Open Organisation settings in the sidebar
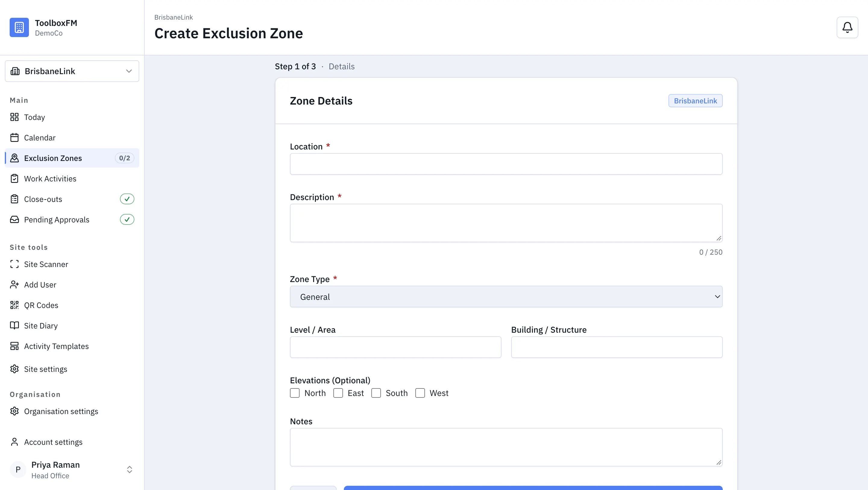This screenshot has width=868, height=490. (x=72, y=411)
